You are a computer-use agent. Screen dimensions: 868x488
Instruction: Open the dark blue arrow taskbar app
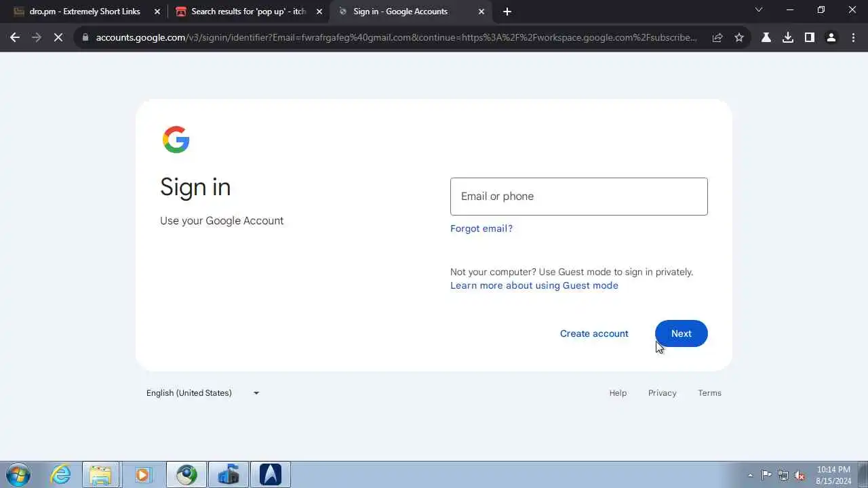coord(270,474)
